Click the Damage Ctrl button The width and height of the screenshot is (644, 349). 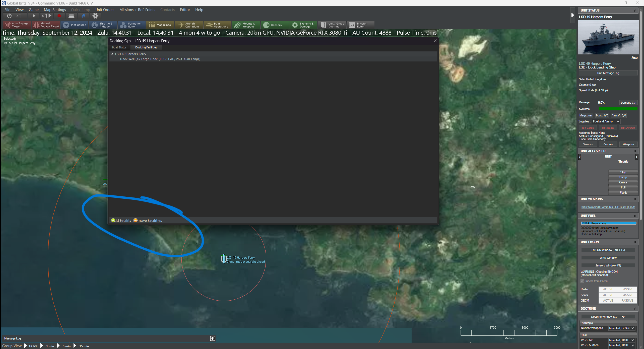coord(628,103)
